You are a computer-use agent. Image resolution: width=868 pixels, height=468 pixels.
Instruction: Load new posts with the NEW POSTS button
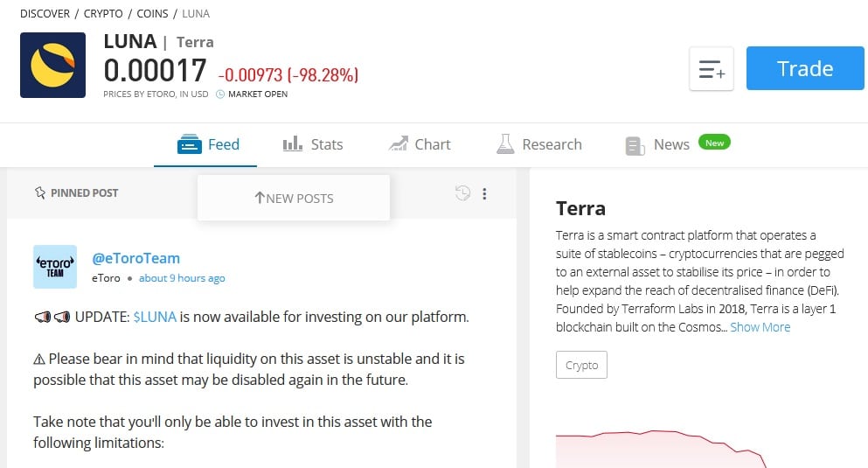pos(294,198)
